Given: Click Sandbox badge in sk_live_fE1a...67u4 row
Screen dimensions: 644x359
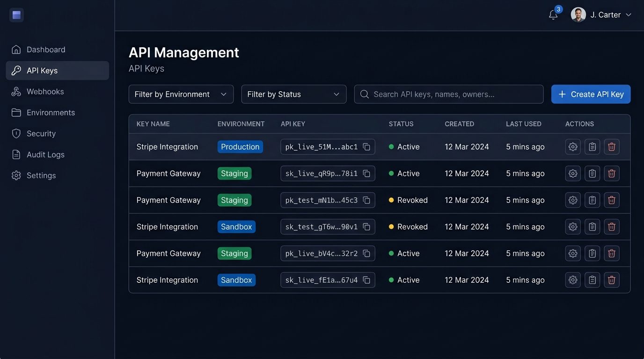Looking at the screenshot, I should tap(236, 280).
